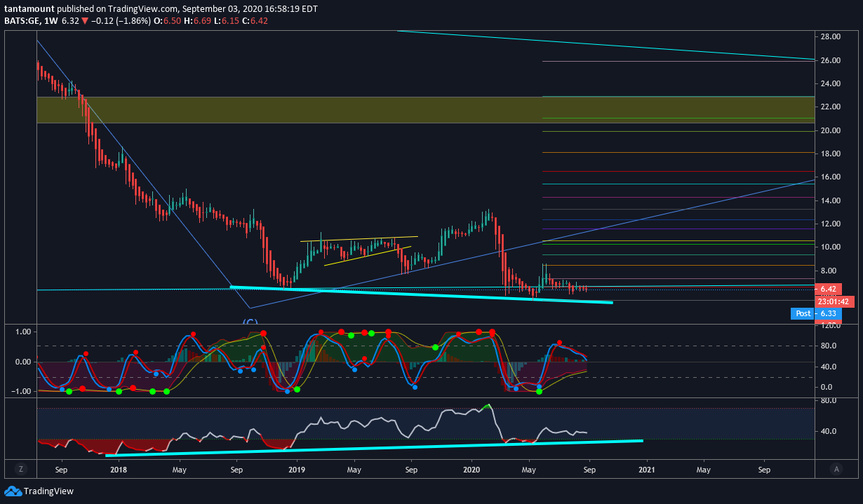The height and width of the screenshot is (504, 863).
Task: Select the 6.33 post-market price tag
Action: (x=829, y=313)
